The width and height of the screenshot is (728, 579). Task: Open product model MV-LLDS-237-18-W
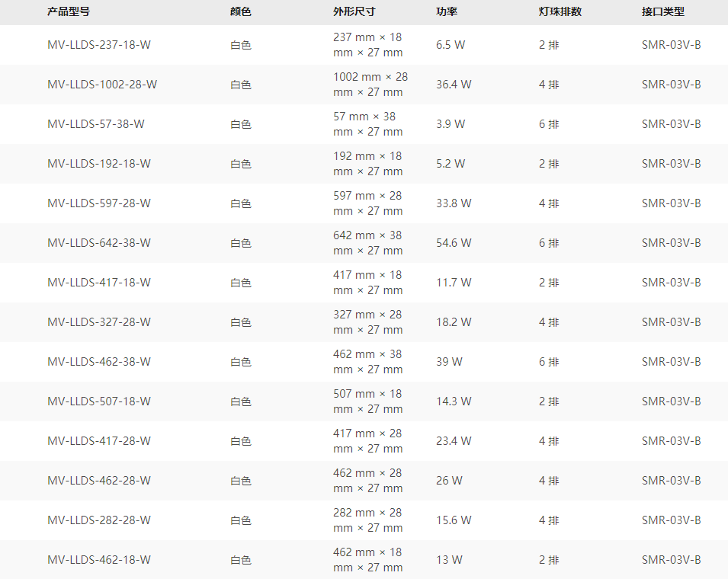(x=99, y=45)
